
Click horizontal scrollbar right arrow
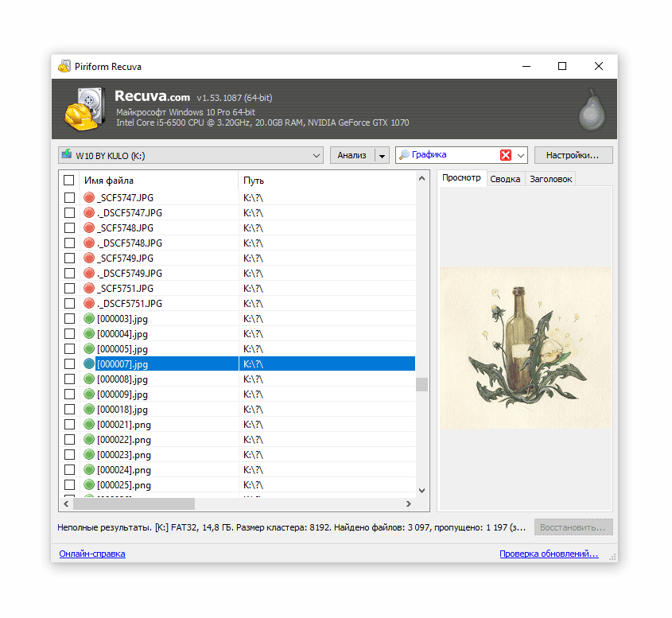click(409, 504)
